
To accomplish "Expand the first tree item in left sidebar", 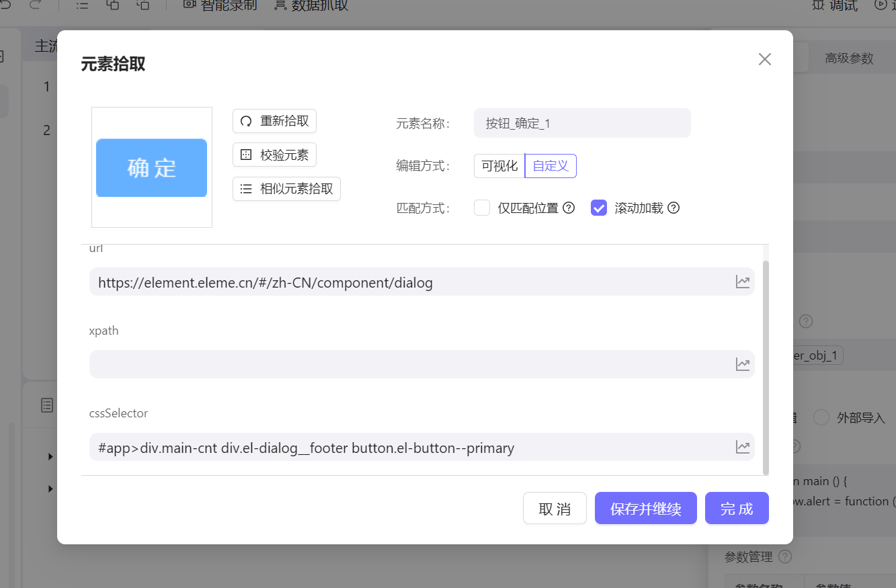I will (50, 456).
